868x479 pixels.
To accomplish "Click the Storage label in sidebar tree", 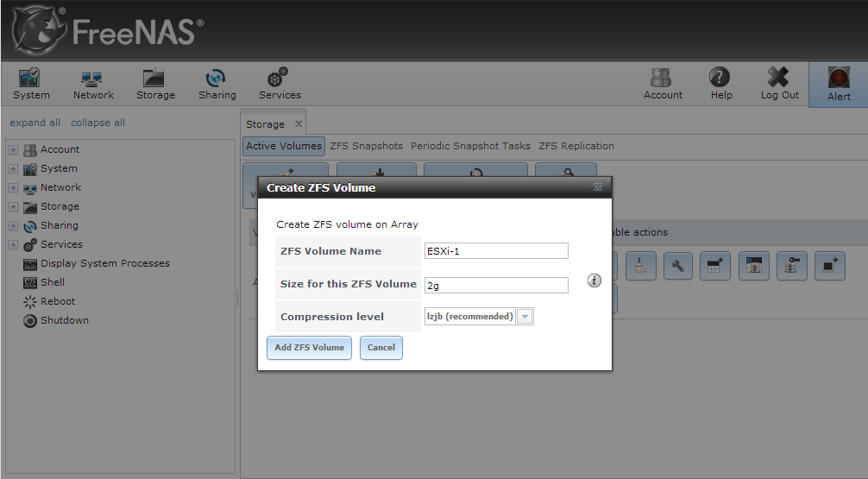I will coord(60,206).
